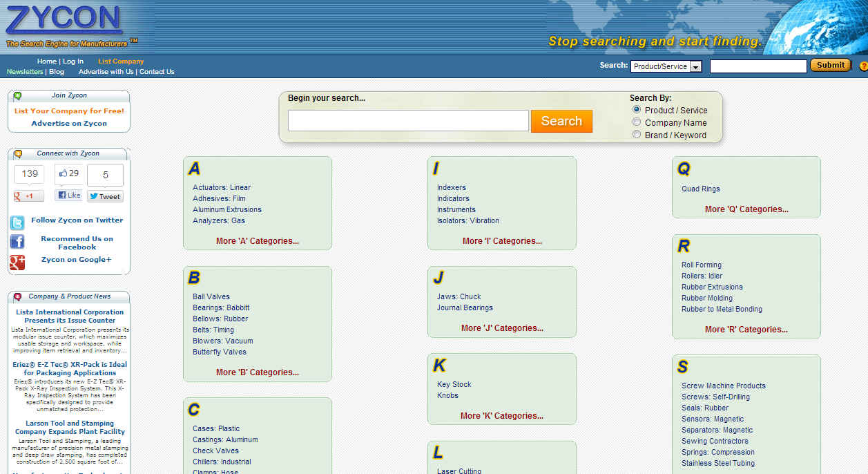This screenshot has height=474, width=868.
Task: Open Bearings: Babbitt category
Action: tap(221, 307)
